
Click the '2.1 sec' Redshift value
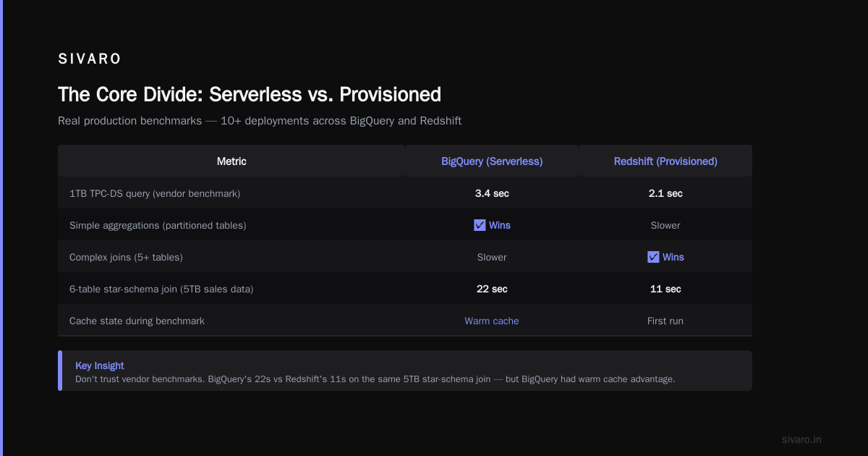coord(665,193)
